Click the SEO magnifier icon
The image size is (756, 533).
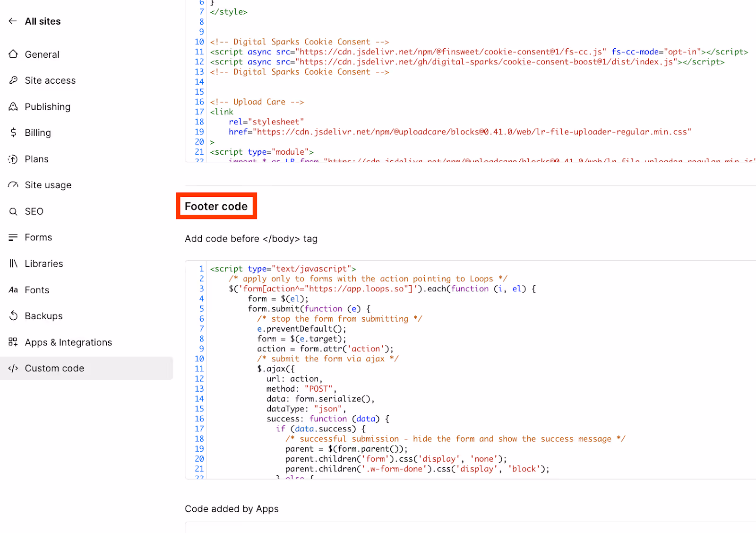click(x=13, y=211)
